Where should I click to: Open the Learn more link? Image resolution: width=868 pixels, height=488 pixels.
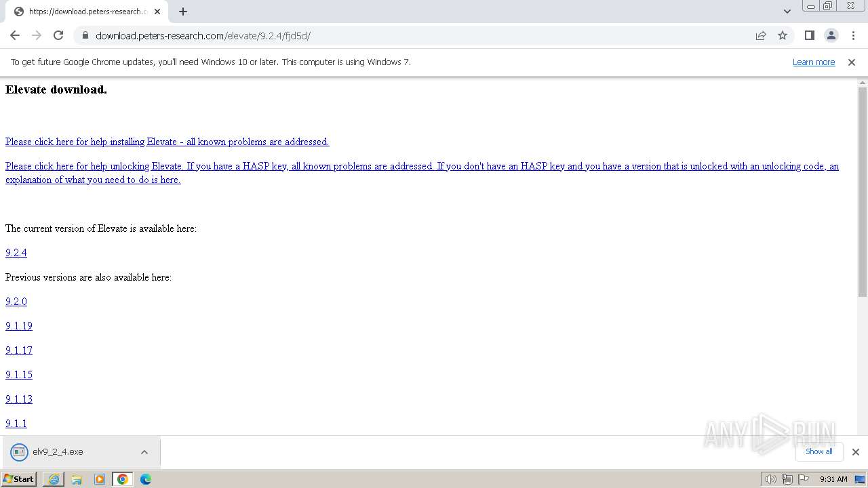pos(814,62)
